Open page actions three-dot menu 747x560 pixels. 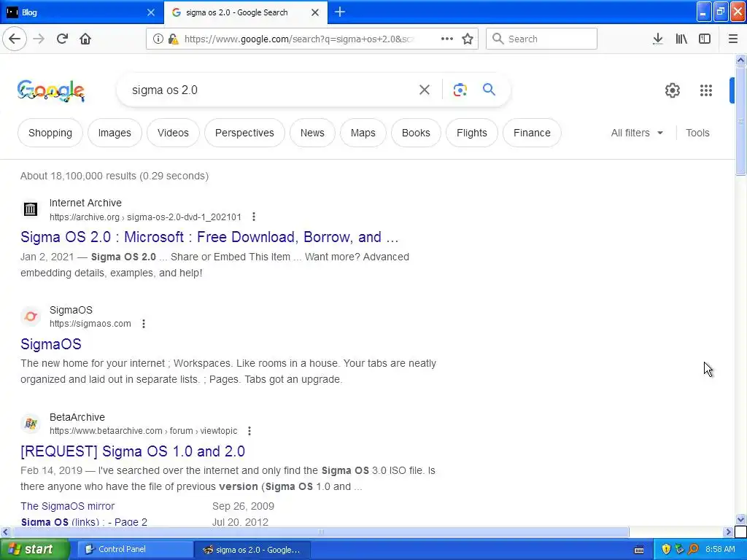(x=447, y=39)
